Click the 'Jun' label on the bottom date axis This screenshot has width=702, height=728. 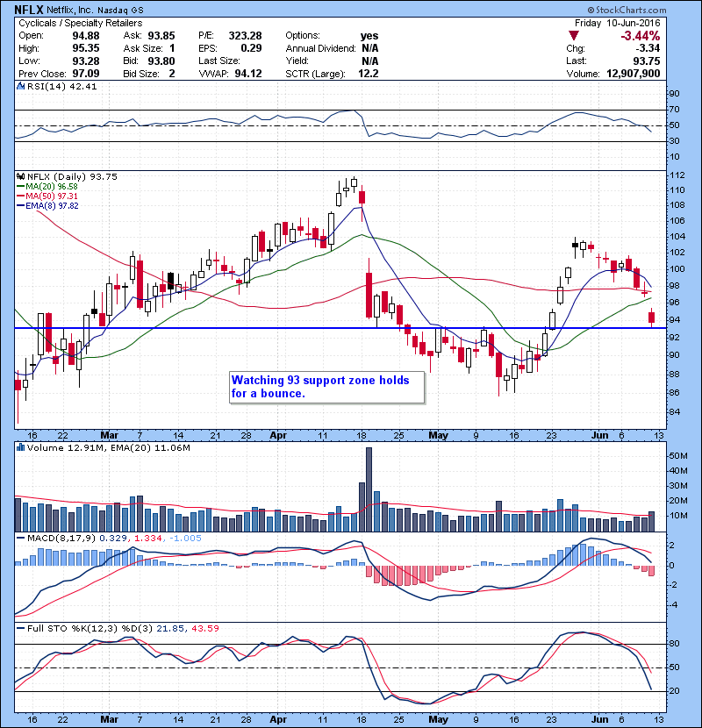[600, 719]
